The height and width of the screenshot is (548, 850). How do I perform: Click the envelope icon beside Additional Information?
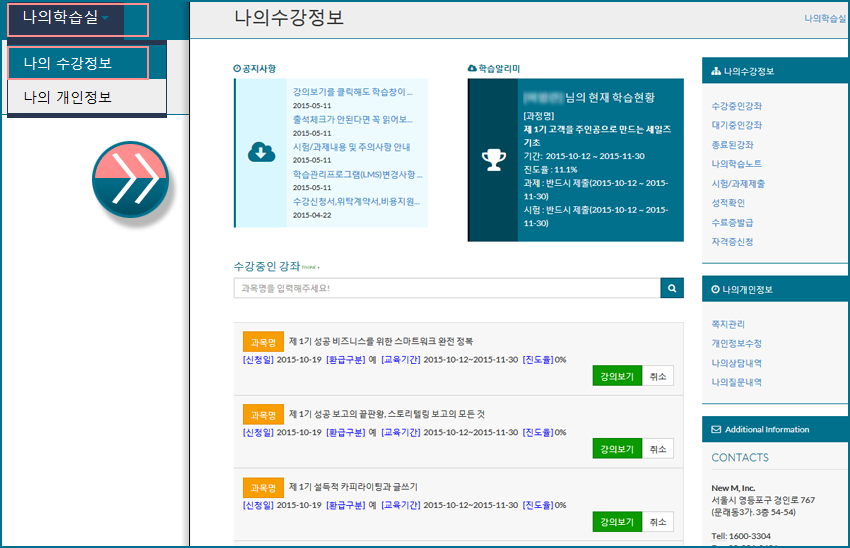tap(715, 429)
